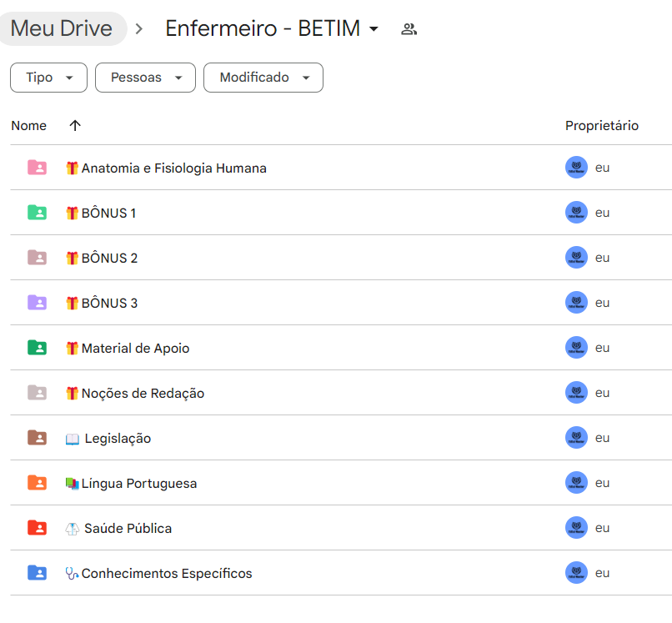The image size is (672, 623).
Task: Click the green BÔNUS 1 folder icon
Action: [x=37, y=213]
